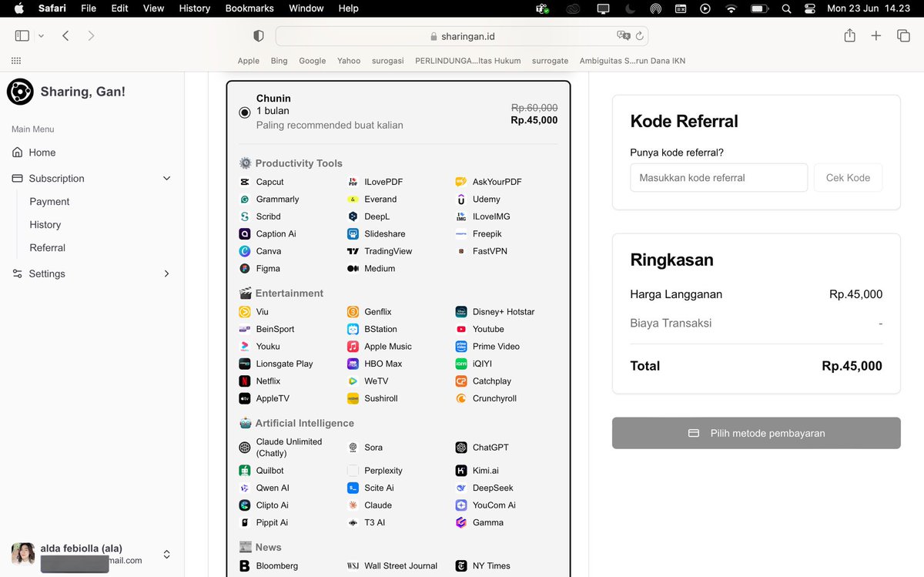
Task: Click the HBO Max icon
Action: pyautogui.click(x=353, y=364)
